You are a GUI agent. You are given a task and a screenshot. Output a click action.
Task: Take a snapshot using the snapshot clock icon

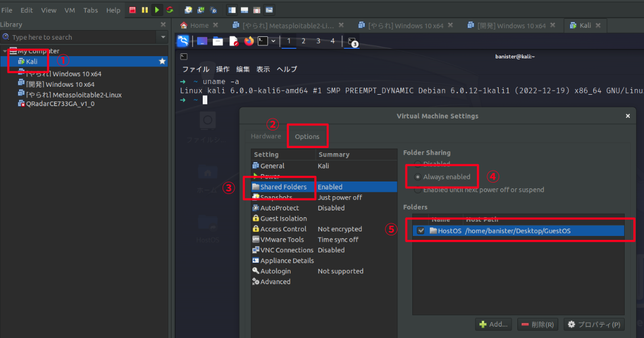click(x=188, y=10)
